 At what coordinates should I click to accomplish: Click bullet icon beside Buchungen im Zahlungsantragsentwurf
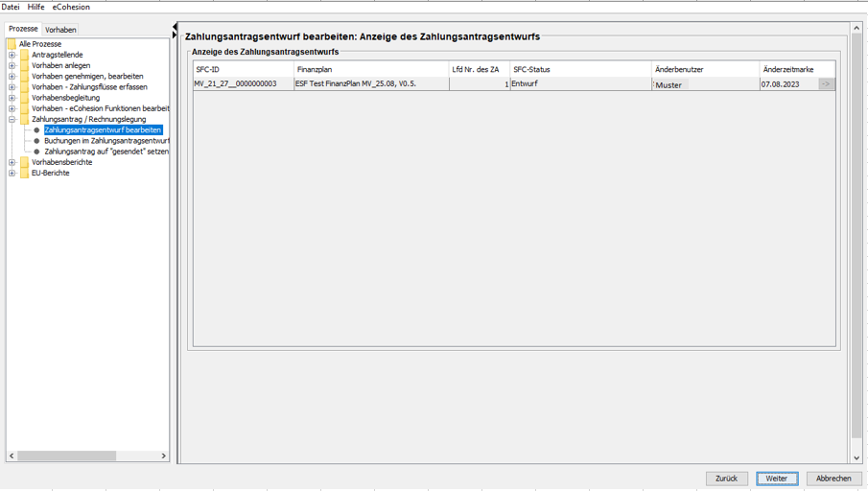pos(37,141)
